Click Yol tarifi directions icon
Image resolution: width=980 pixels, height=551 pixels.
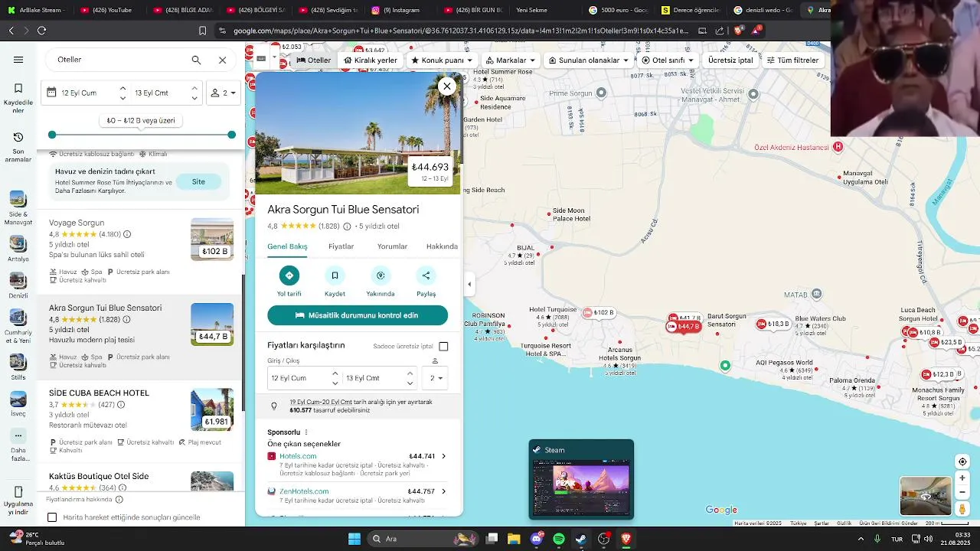click(x=289, y=275)
